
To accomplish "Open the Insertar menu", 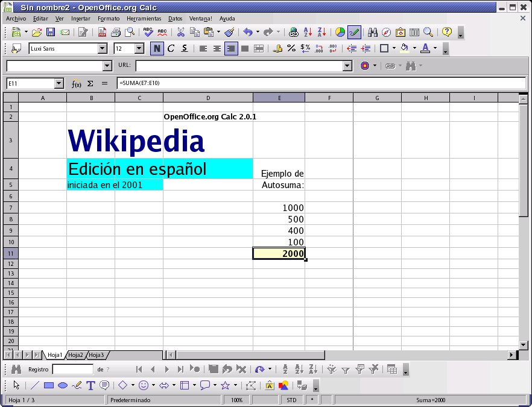I will tap(81, 19).
